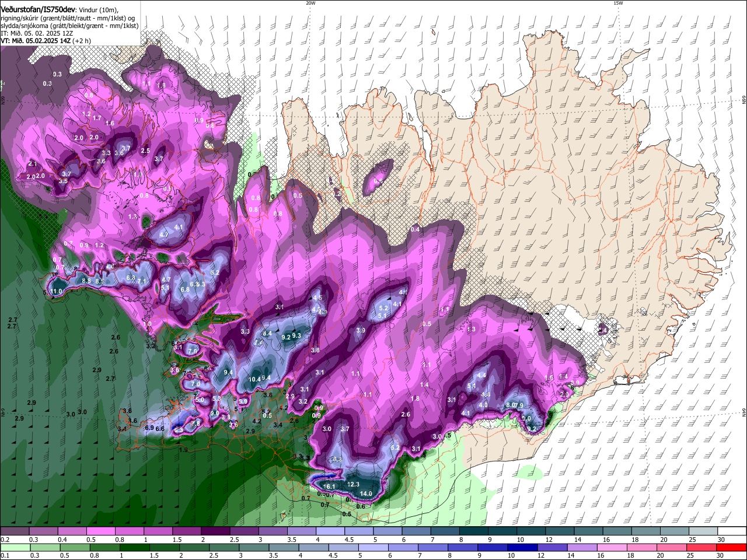The width and height of the screenshot is (747, 560).
Task: Click the 12 label in the bottom legend row
Action: click(x=541, y=555)
